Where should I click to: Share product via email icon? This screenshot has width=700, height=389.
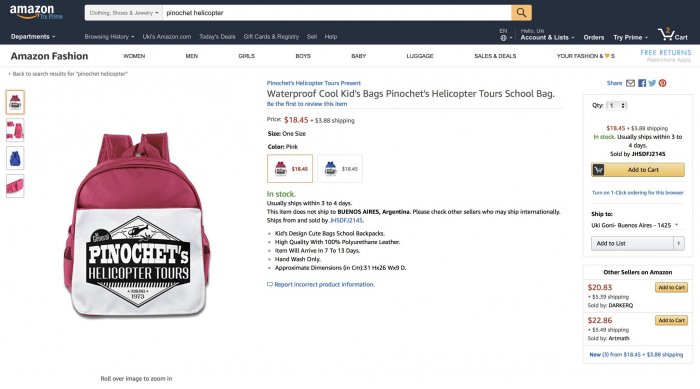(630, 83)
